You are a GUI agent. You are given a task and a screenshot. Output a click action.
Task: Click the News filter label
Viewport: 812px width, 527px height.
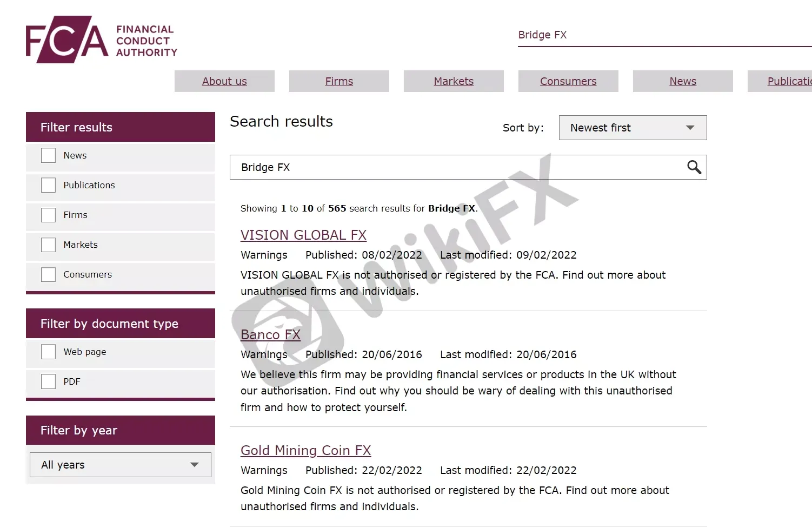coord(75,155)
